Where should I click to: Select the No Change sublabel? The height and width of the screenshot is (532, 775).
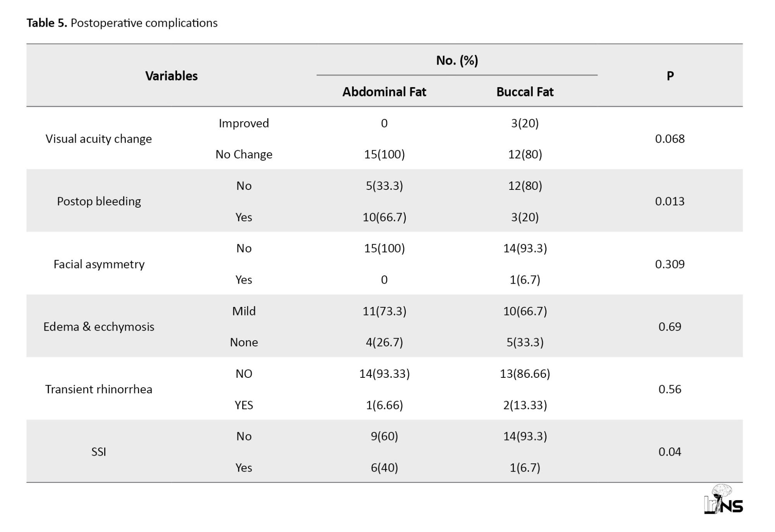pyautogui.click(x=244, y=154)
